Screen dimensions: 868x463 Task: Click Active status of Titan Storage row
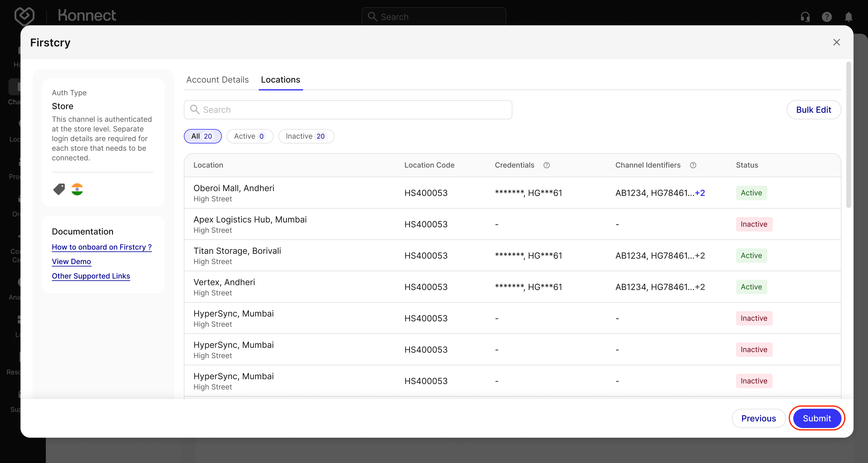coord(751,255)
